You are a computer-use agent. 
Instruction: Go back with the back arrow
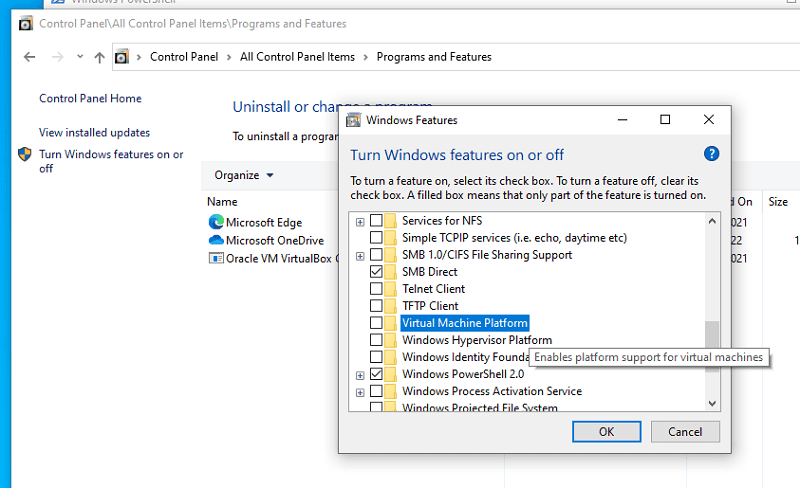click(30, 57)
